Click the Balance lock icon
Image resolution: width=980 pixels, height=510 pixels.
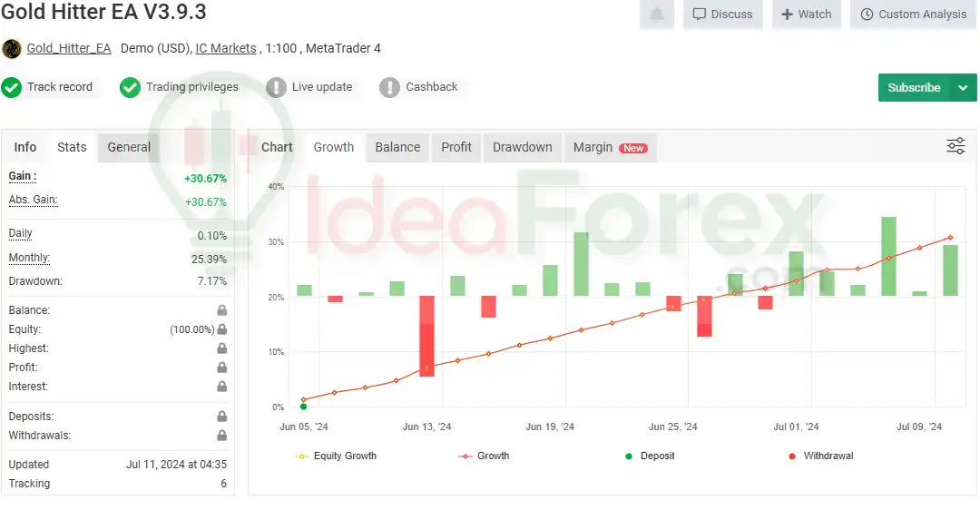pyautogui.click(x=222, y=310)
